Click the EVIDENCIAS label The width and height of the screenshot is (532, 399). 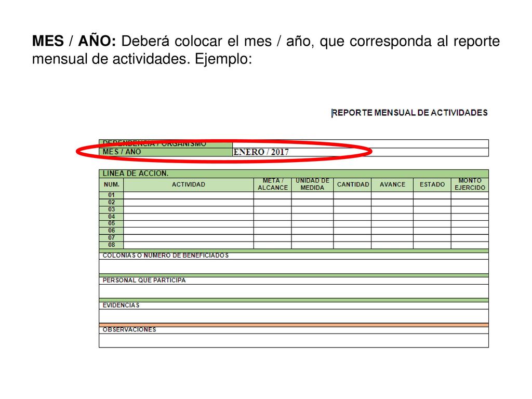[121, 305]
